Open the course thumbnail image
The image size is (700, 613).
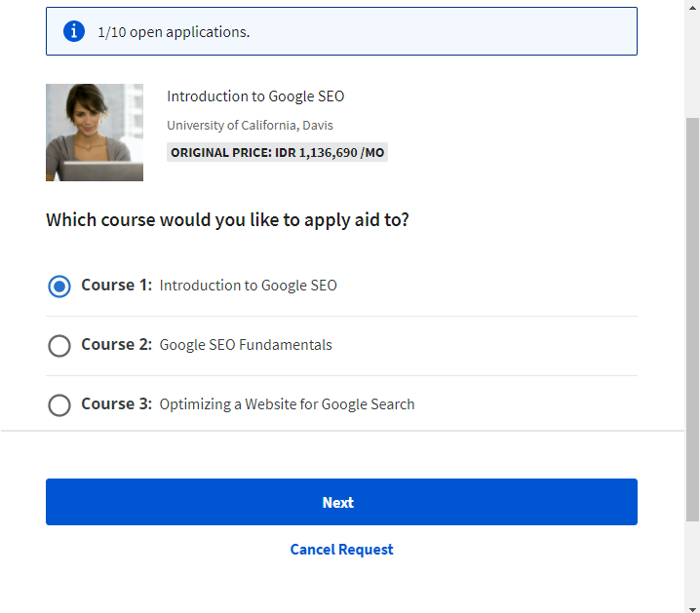95,133
